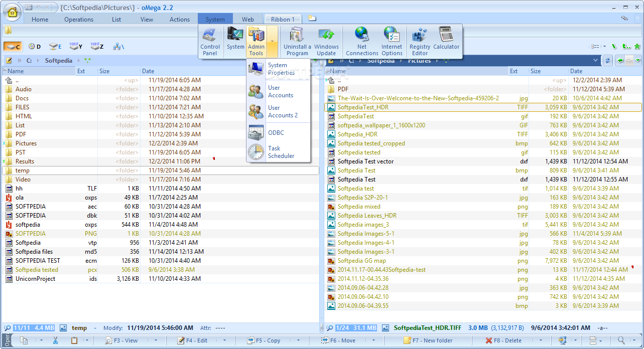Sort left panel by Name column
Image resolution: width=644 pixels, height=349 pixels.
tap(39, 71)
